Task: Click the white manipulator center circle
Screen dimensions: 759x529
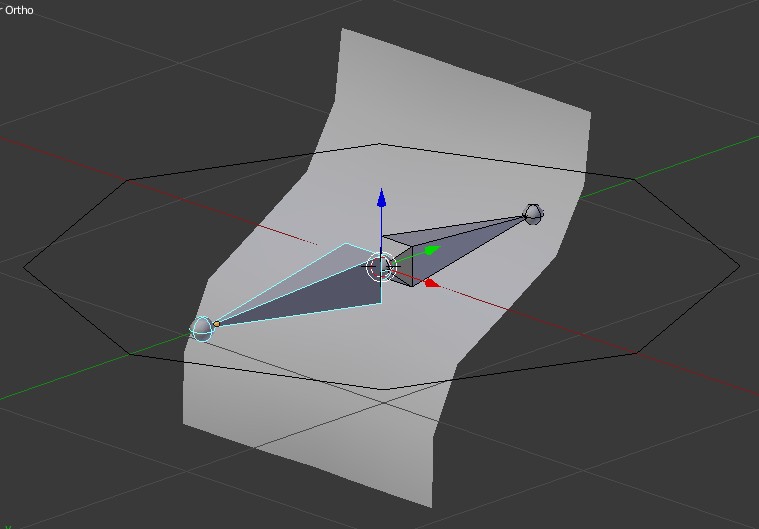Action: coord(381,268)
